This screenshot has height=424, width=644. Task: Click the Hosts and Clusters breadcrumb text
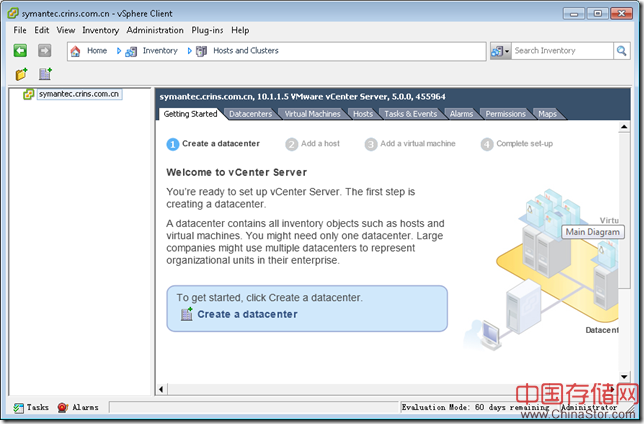pyautogui.click(x=246, y=51)
